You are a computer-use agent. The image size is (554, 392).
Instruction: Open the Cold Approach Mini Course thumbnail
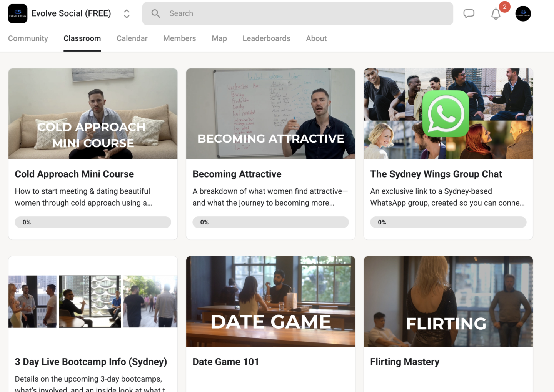[x=93, y=114]
